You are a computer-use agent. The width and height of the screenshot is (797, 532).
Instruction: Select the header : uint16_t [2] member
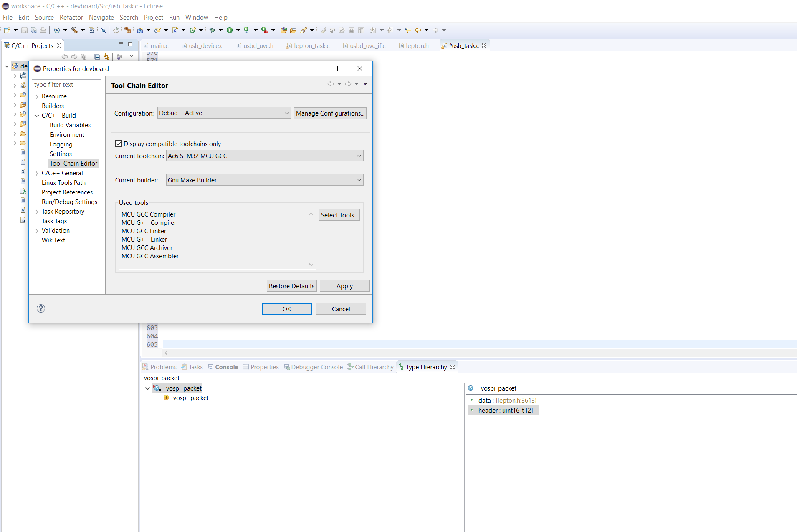pyautogui.click(x=504, y=411)
